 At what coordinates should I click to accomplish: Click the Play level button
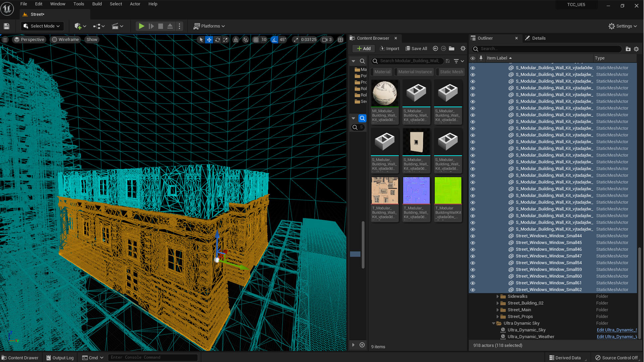pos(141,26)
